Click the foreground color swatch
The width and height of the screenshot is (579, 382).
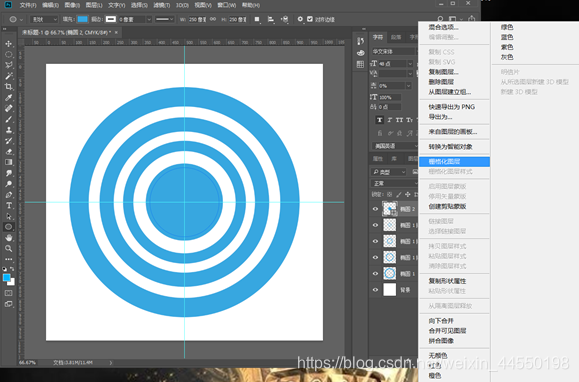point(6,278)
